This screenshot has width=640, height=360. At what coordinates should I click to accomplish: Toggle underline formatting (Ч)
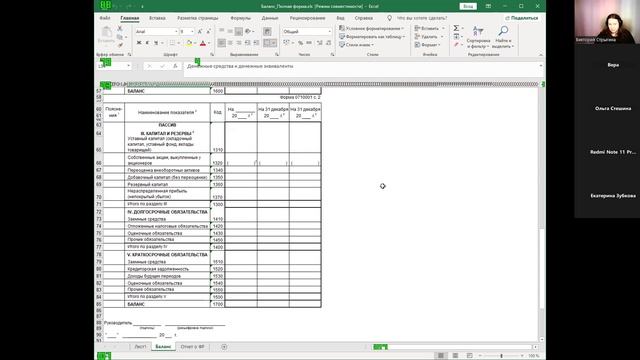point(156,43)
